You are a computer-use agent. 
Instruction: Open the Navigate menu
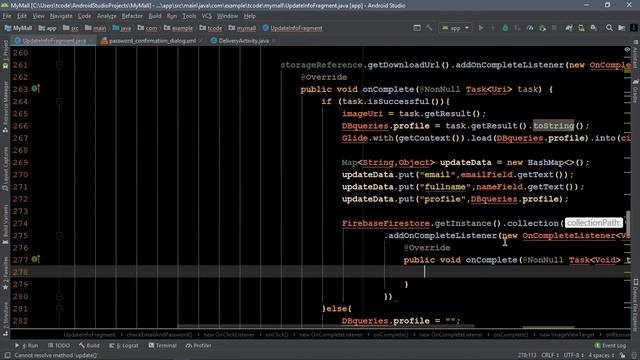pos(61,16)
